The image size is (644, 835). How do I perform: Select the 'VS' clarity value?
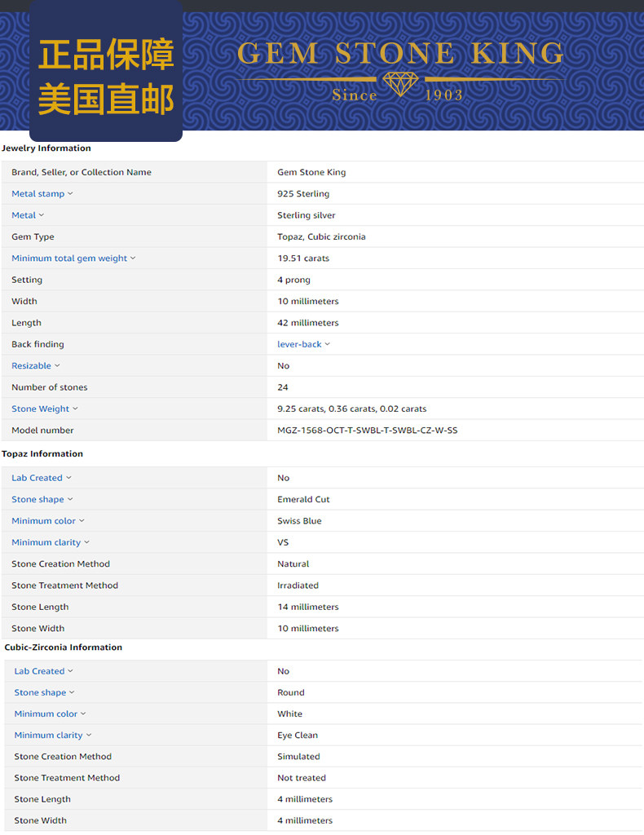pos(283,542)
